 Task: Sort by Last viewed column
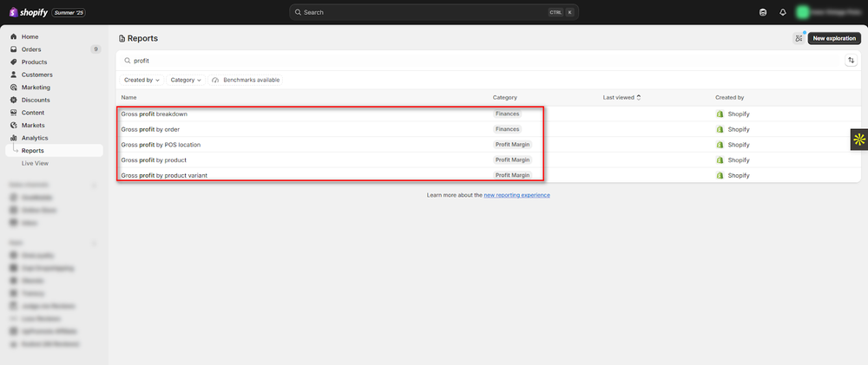[x=622, y=97]
